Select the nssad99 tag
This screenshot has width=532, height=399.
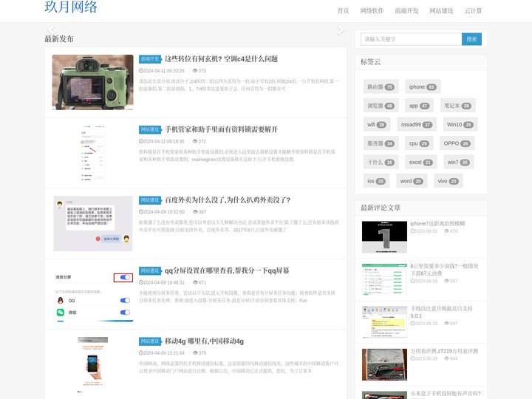pyautogui.click(x=416, y=125)
